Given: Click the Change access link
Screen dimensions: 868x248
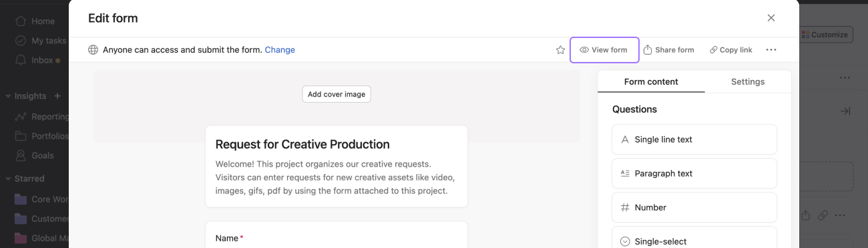Looking at the screenshot, I should click(280, 50).
